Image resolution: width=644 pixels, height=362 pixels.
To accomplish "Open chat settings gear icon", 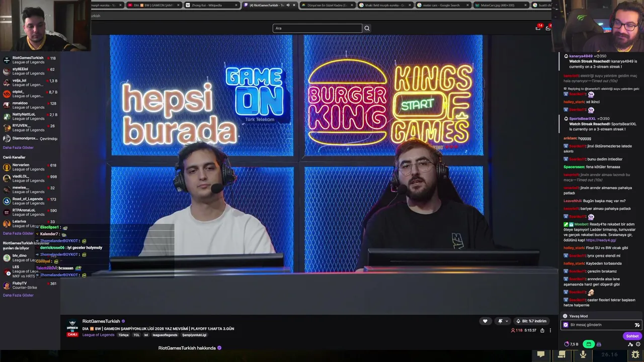I will point(638,344).
